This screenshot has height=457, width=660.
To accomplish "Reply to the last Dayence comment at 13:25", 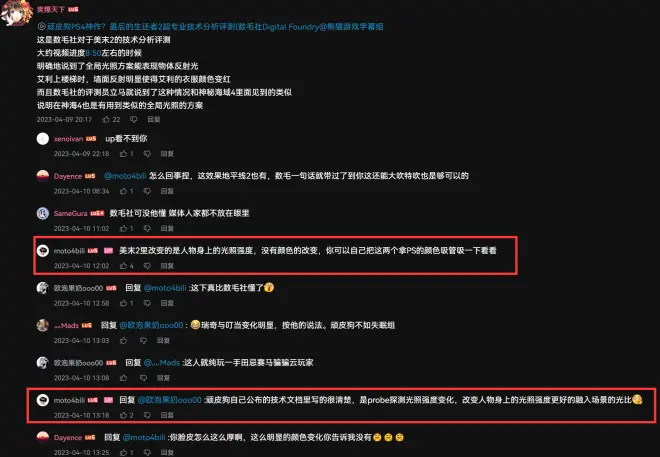I will click(167, 453).
